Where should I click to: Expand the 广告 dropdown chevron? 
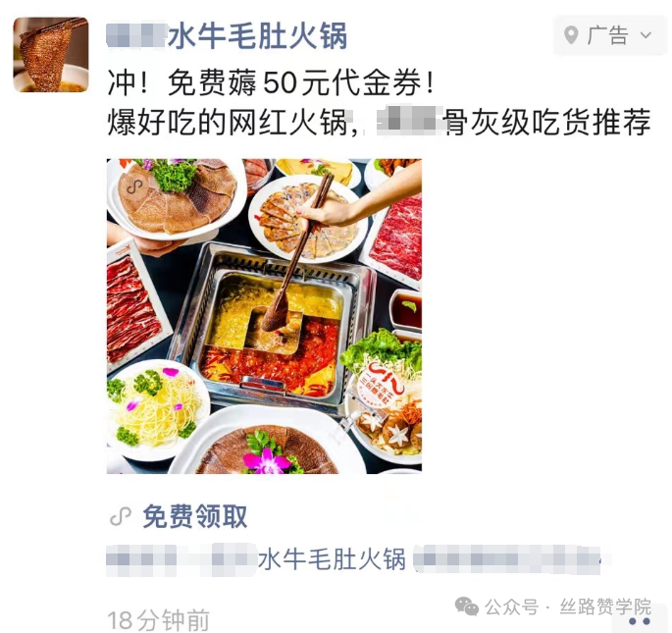point(646,35)
